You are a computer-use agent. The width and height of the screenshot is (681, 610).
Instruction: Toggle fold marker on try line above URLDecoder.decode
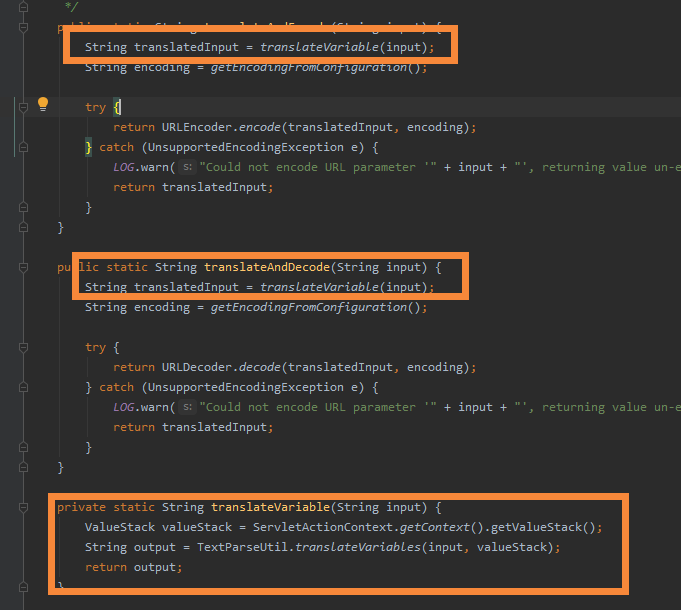pos(23,347)
